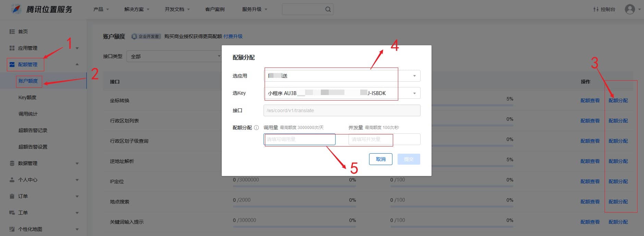Open the user avatar account menu

tap(630, 9)
